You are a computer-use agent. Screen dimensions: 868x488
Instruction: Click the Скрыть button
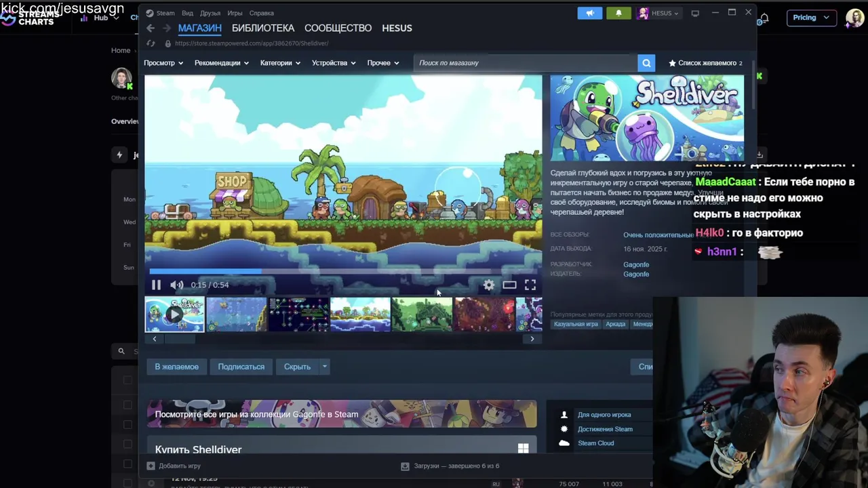297,367
